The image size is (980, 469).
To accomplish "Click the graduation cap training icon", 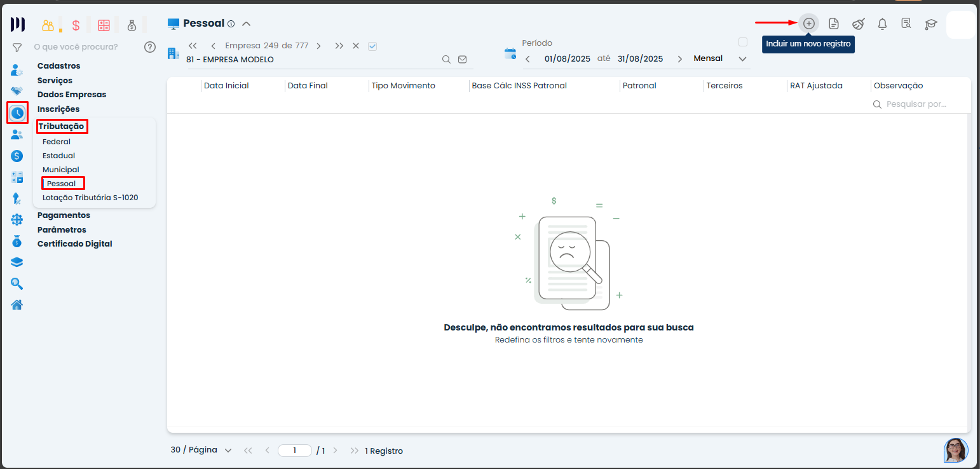I will pyautogui.click(x=930, y=24).
